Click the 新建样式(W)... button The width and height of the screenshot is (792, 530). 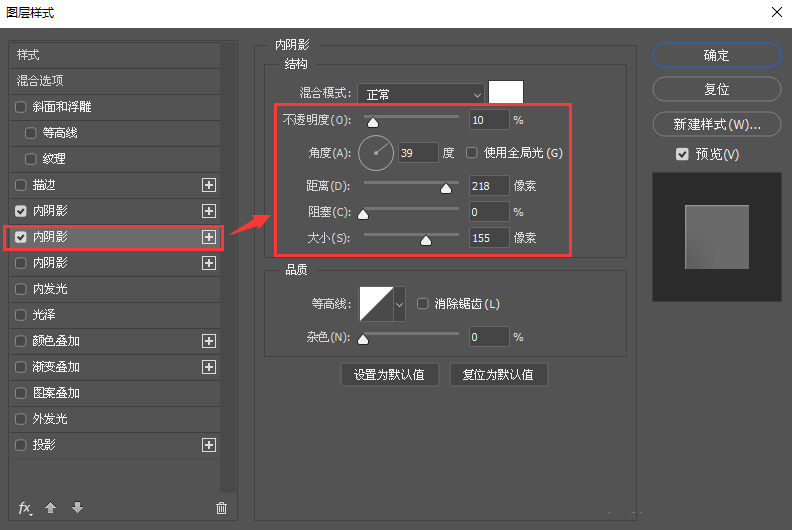pos(717,124)
